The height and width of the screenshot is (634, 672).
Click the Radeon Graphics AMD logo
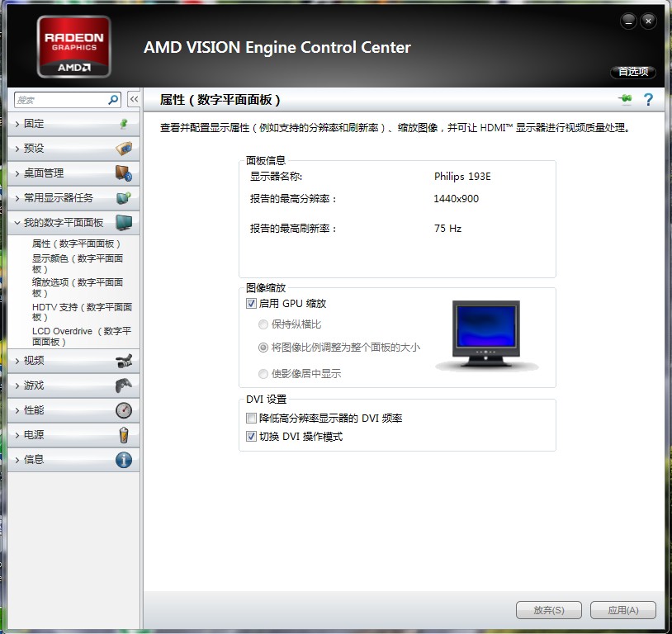point(73,47)
